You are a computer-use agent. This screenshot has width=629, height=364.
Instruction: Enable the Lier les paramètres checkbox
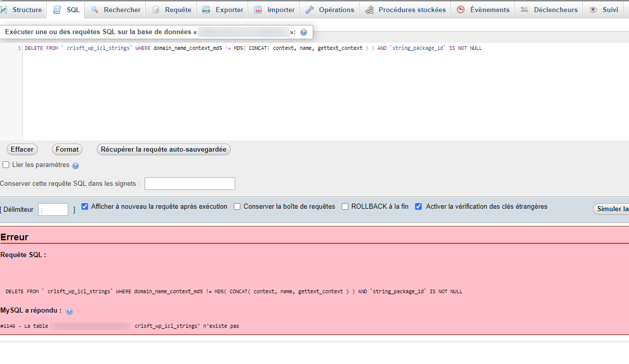point(6,165)
